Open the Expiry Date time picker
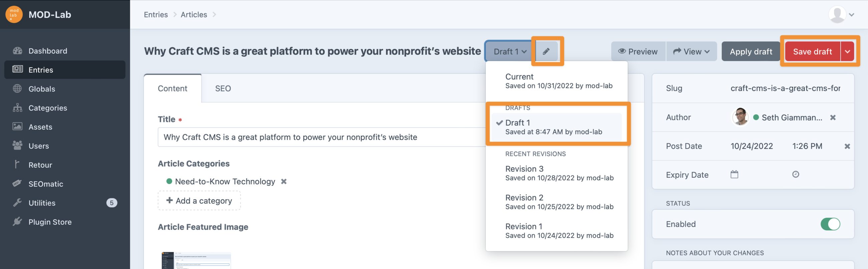The width and height of the screenshot is (868, 269). 796,174
